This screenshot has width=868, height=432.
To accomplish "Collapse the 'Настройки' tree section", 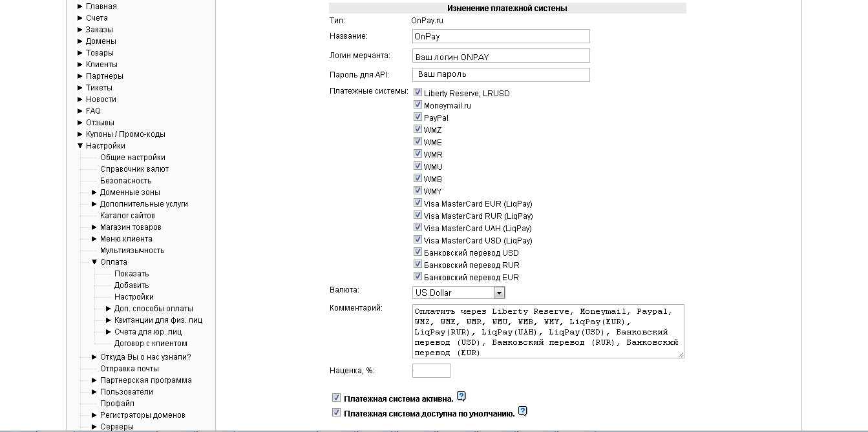I will coord(80,146).
